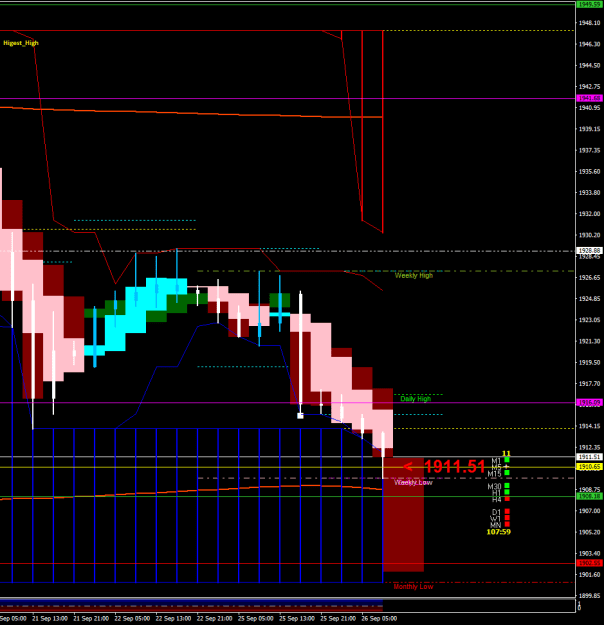The width and height of the screenshot is (604, 625).
Task: Click the yellow 107:59 candle timer
Action: [x=498, y=532]
